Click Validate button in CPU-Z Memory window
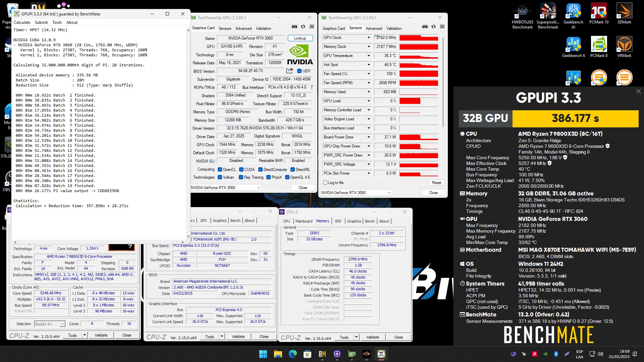Viewport: 644px width, 362px height. point(373,337)
